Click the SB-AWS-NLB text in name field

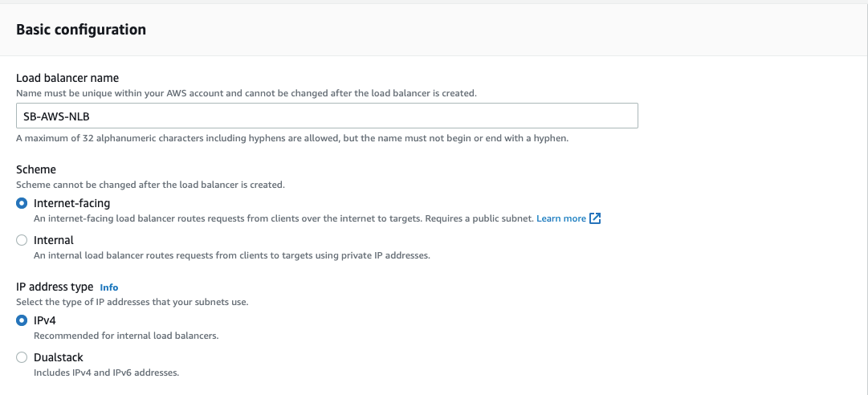tap(51, 116)
